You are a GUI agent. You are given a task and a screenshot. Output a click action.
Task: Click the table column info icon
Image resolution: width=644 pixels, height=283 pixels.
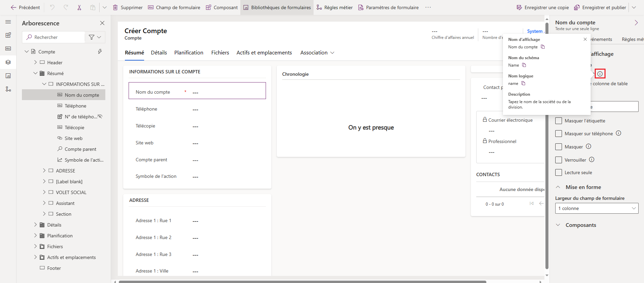point(600,74)
